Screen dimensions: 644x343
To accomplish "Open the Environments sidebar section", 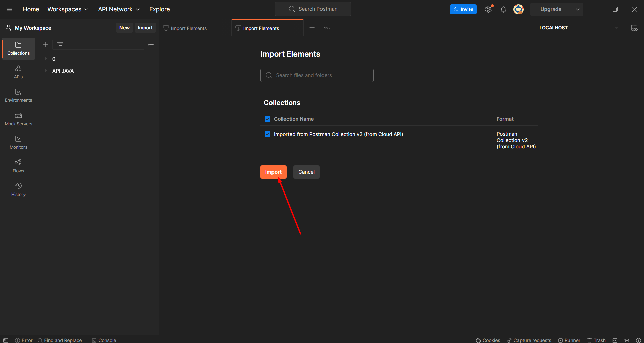I will tap(18, 96).
